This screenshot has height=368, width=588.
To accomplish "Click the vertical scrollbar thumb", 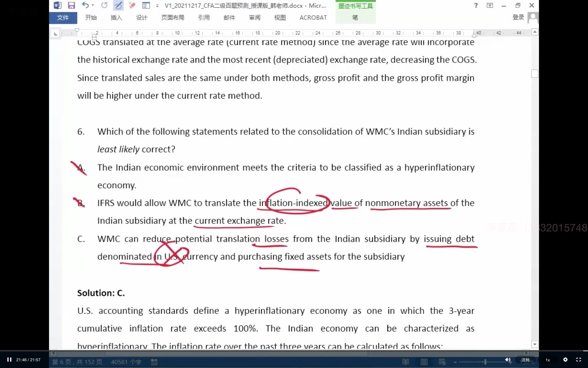I will [535, 74].
